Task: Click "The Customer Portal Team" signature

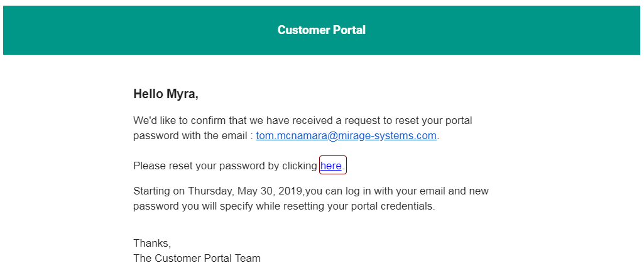Action: click(197, 259)
